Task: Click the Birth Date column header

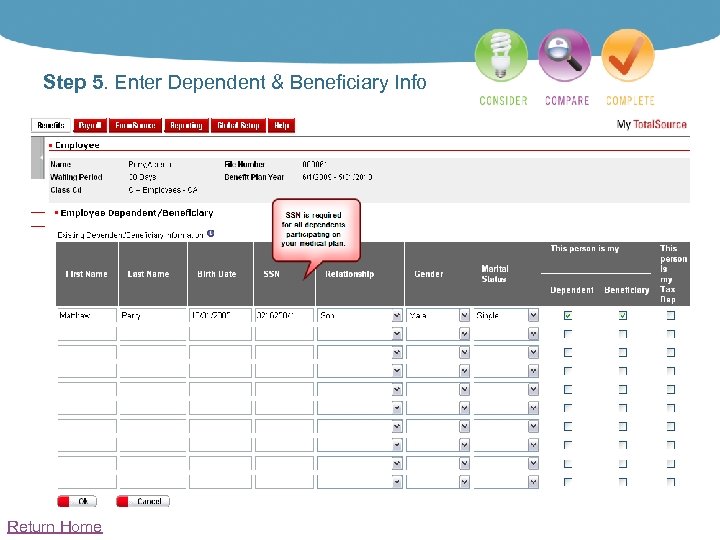Action: pyautogui.click(x=217, y=274)
